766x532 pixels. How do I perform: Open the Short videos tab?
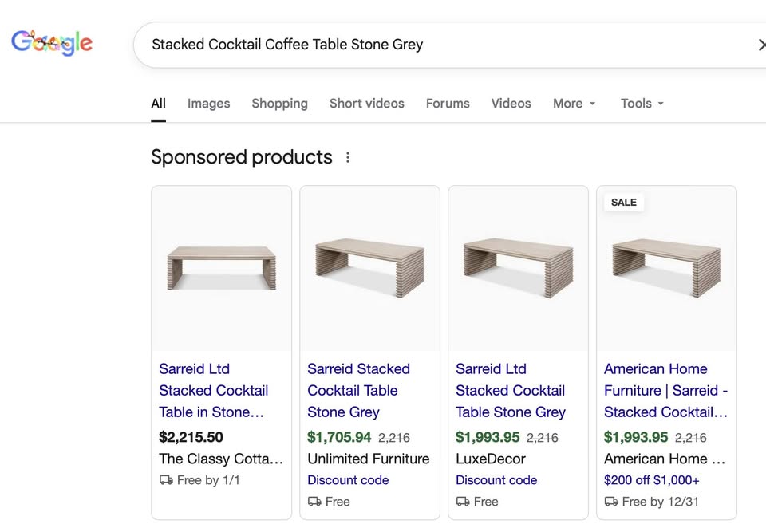point(366,104)
